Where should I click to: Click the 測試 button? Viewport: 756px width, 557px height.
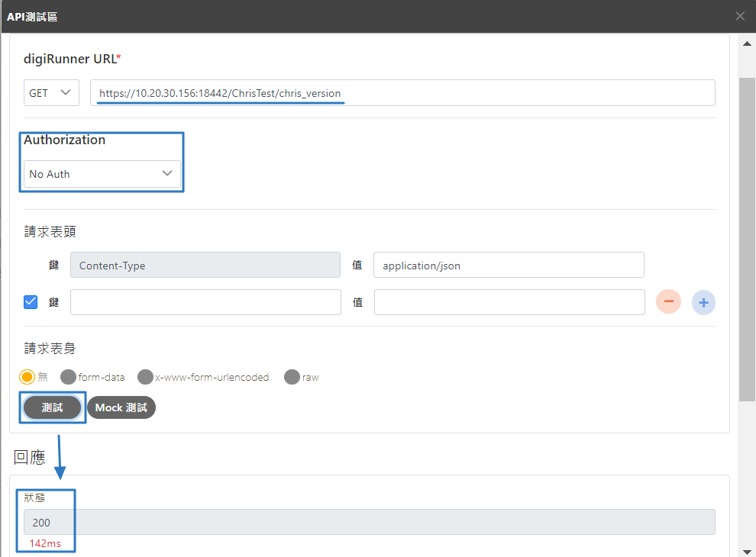[x=53, y=407]
